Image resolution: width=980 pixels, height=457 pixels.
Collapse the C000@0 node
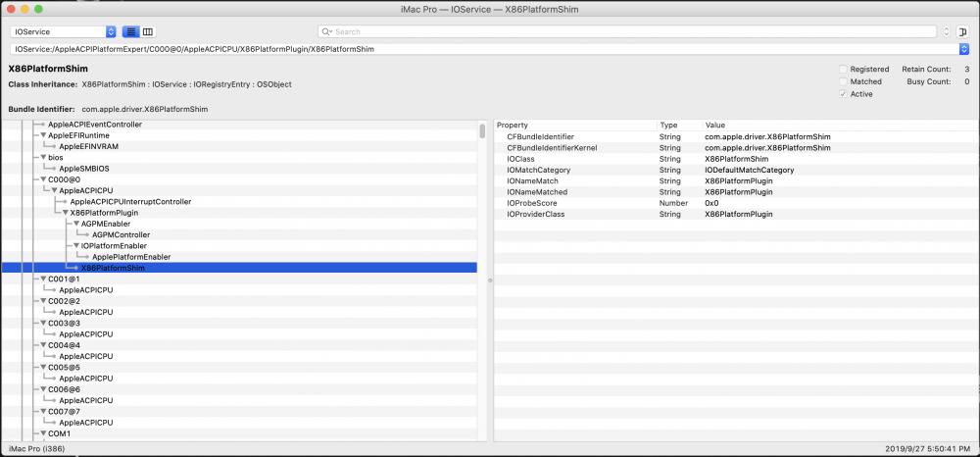pyautogui.click(x=44, y=179)
